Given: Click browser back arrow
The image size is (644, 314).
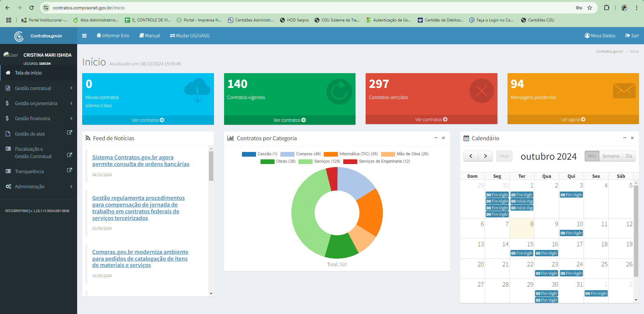Looking at the screenshot, I should point(7,8).
